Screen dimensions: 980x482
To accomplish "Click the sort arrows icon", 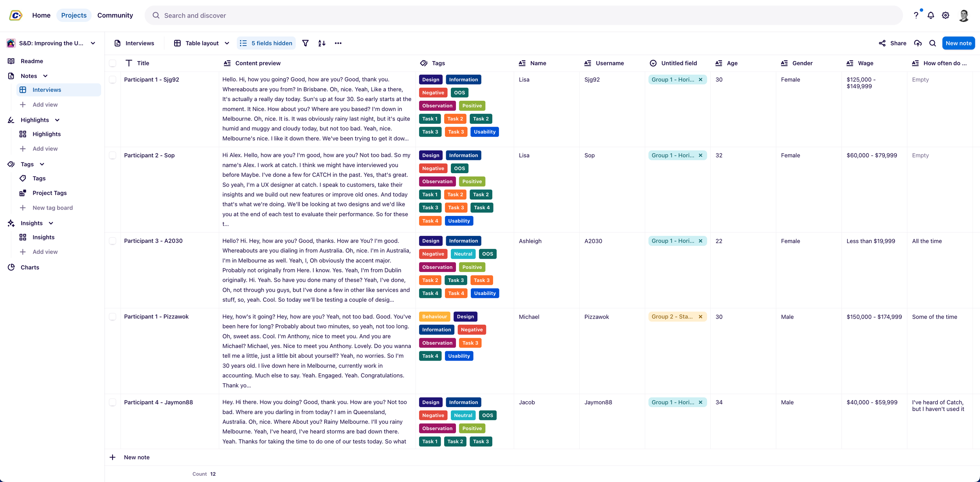I will pyautogui.click(x=322, y=43).
